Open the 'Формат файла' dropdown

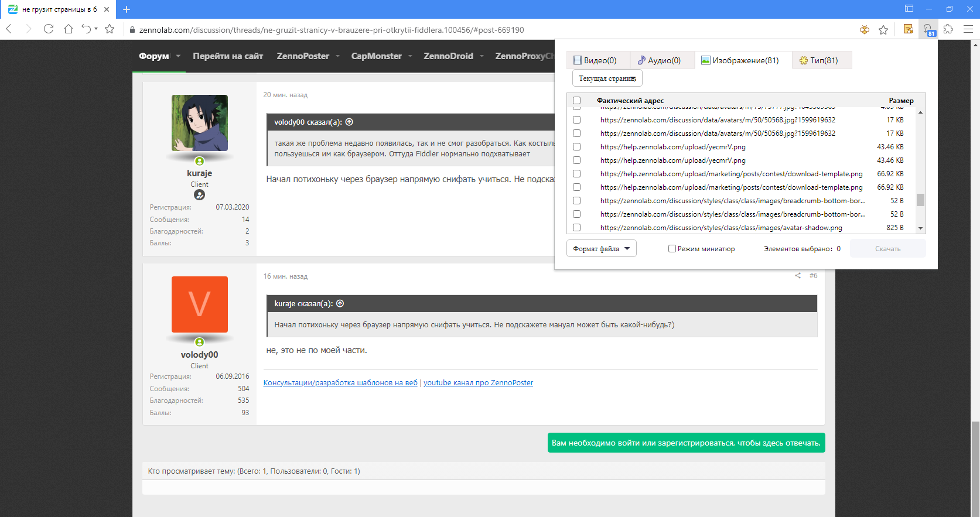point(601,249)
